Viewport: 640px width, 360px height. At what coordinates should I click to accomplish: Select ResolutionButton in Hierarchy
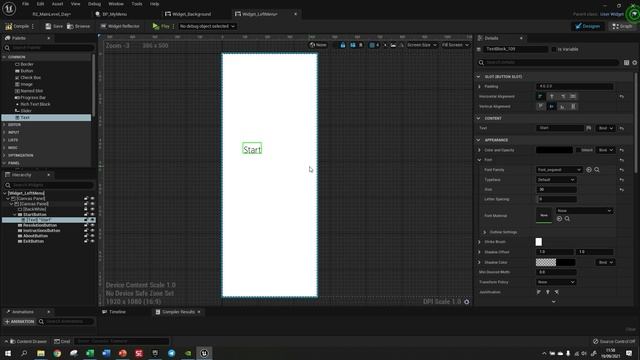click(40, 225)
